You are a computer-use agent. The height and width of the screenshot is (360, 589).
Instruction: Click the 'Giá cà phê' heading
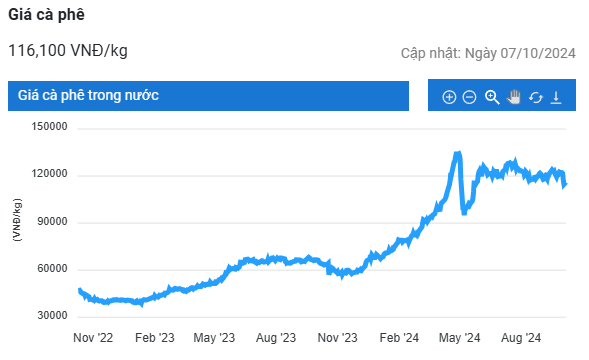tap(47, 15)
